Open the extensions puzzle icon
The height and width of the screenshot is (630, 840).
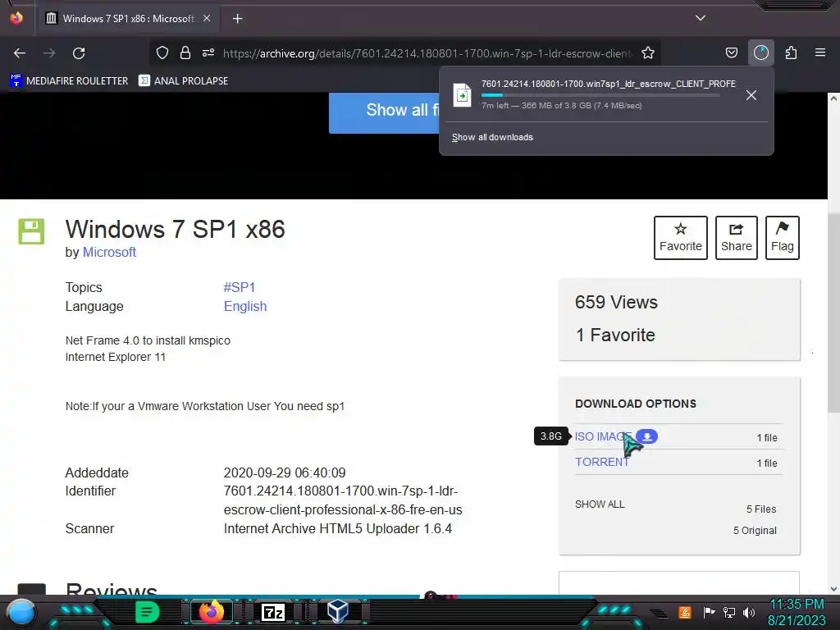791,52
